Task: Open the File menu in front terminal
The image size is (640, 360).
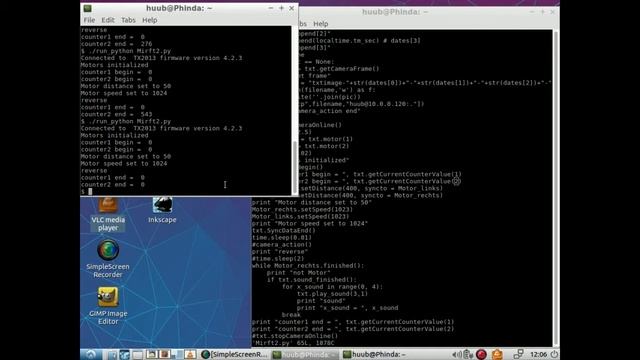Action: click(x=89, y=20)
